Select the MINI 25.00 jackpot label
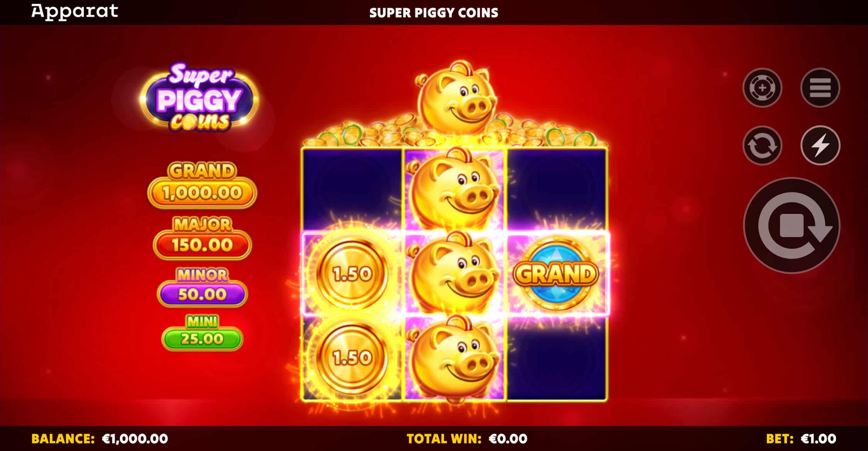This screenshot has width=868, height=451. 202,333
